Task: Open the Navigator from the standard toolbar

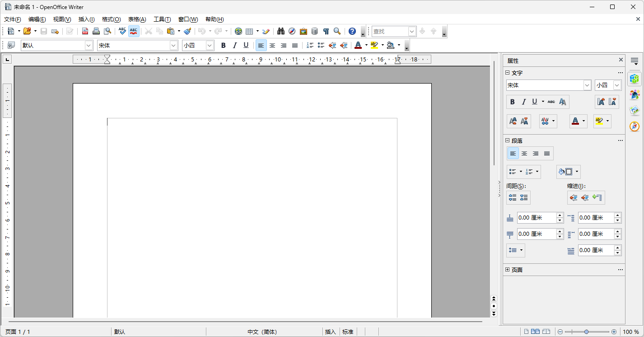Action: (x=292, y=31)
